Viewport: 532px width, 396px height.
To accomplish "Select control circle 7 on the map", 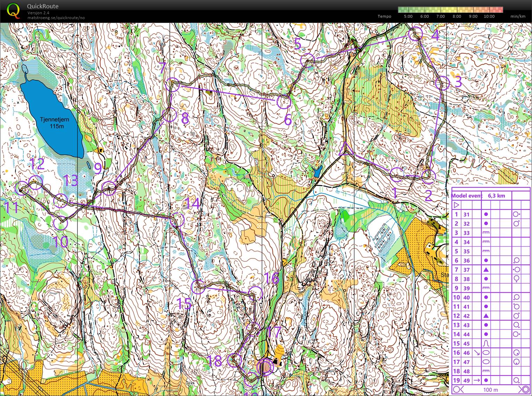I will [172, 85].
